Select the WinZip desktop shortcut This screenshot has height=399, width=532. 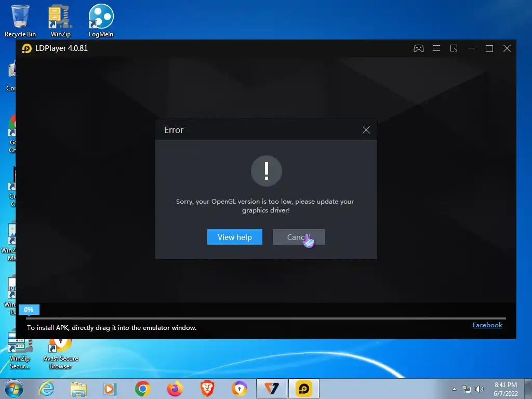tap(60, 21)
